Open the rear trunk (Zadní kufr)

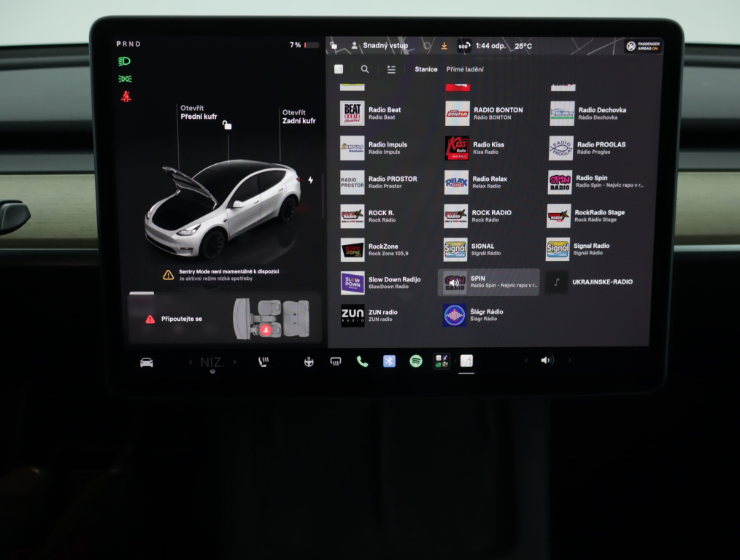[x=298, y=117]
